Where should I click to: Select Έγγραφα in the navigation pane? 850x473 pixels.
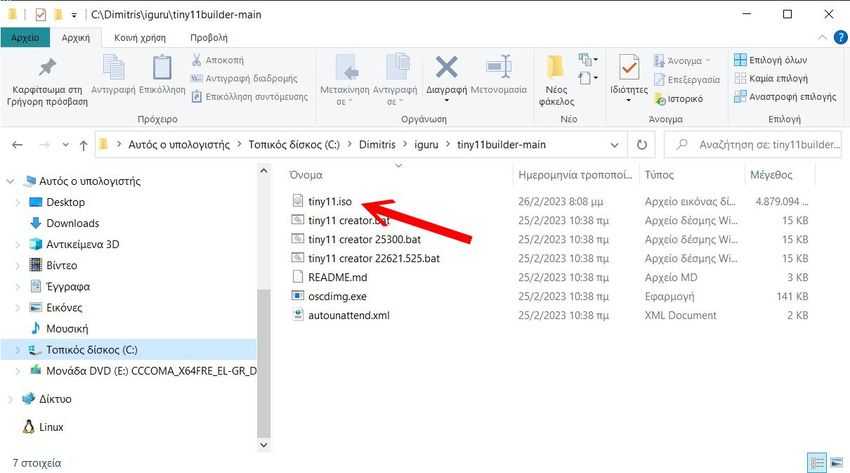(x=68, y=287)
